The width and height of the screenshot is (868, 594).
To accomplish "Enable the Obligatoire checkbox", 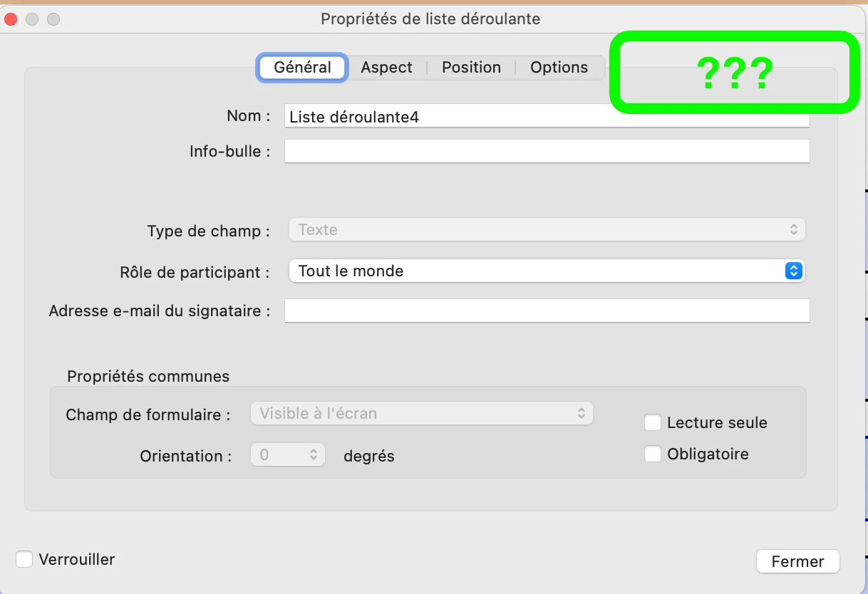I will [x=653, y=454].
